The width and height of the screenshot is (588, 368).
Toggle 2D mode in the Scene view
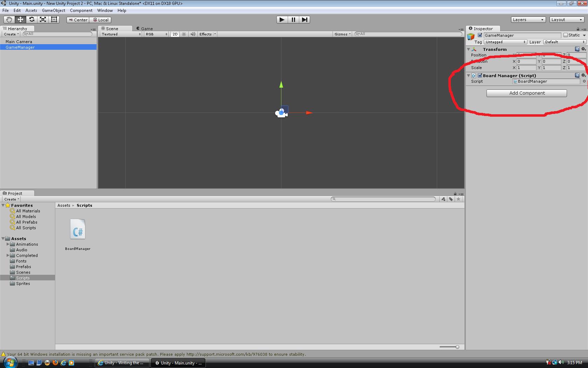click(x=175, y=34)
